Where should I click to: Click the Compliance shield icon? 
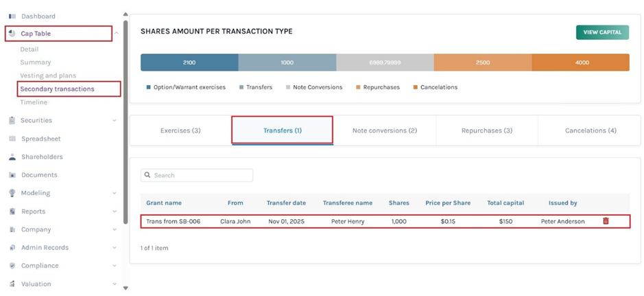(12, 266)
